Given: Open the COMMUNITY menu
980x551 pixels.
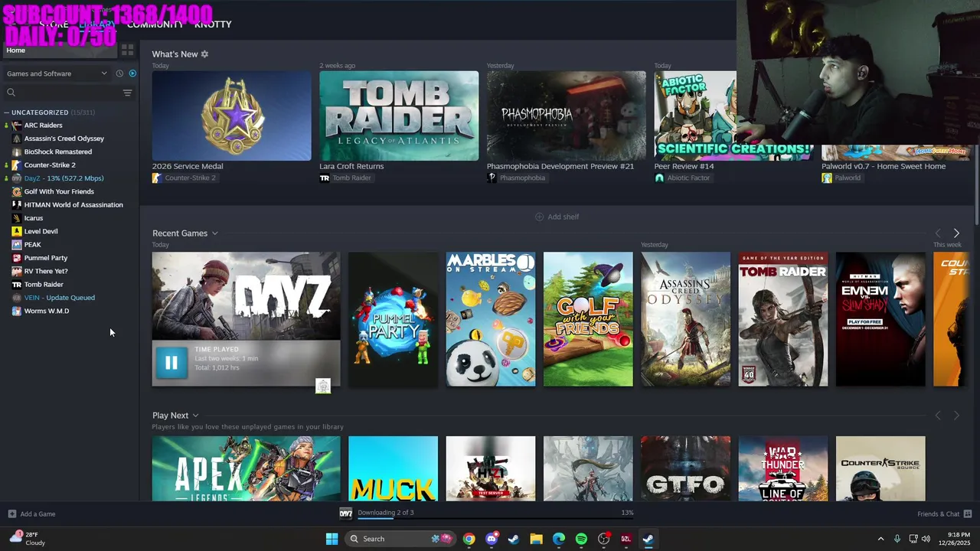Looking at the screenshot, I should [155, 24].
